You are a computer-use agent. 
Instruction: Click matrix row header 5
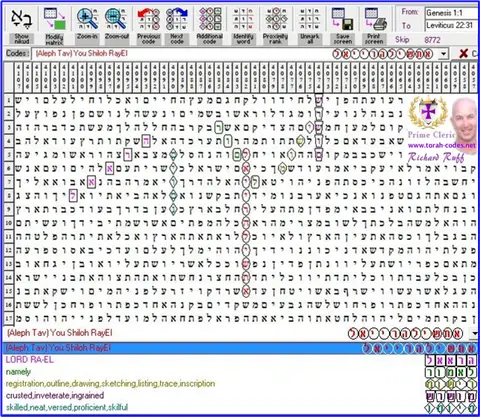click(x=9, y=155)
